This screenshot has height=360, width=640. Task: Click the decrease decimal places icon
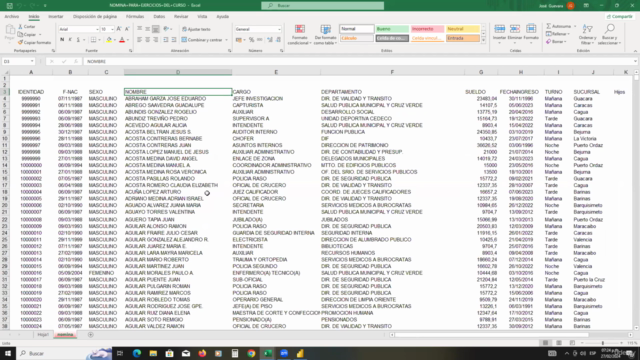[278, 40]
